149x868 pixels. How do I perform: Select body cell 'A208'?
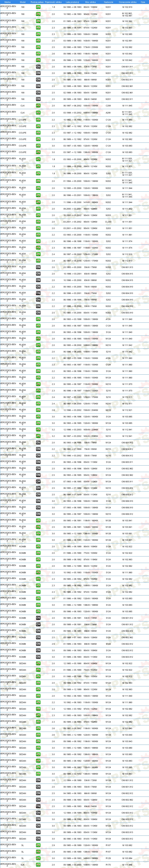[x=108, y=113]
